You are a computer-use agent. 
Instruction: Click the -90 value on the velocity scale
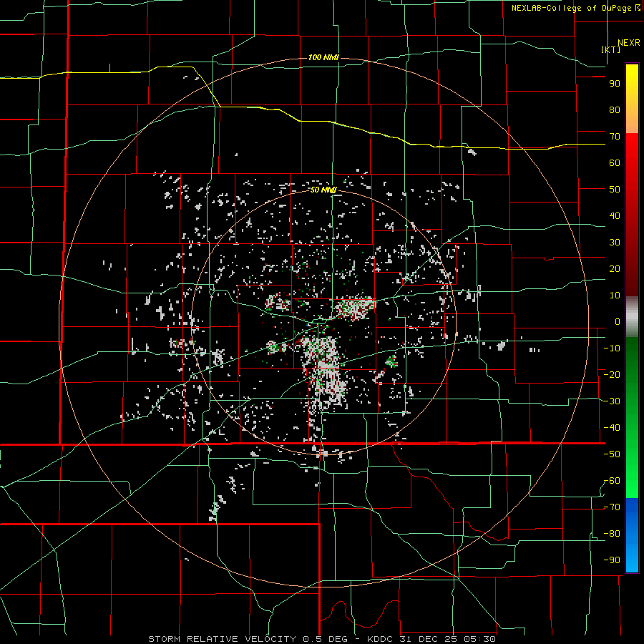click(612, 560)
